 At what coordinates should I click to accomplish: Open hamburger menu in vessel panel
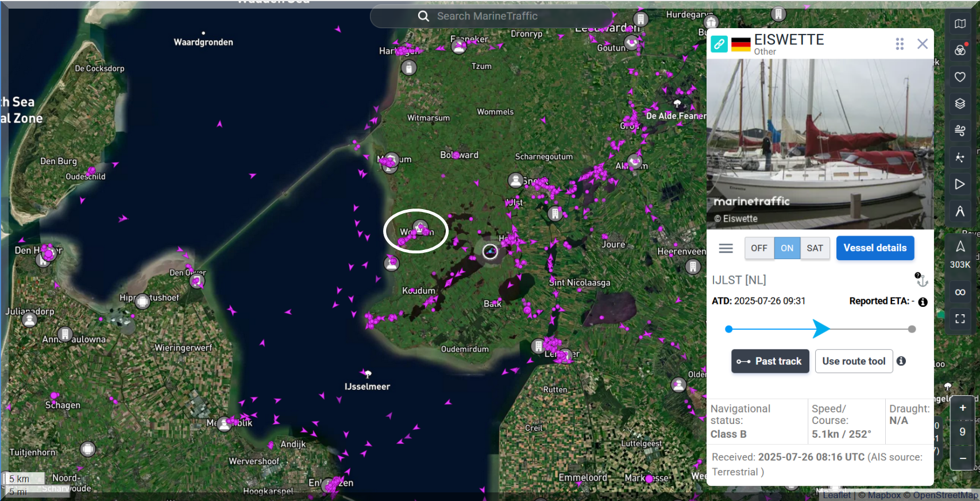pos(726,248)
